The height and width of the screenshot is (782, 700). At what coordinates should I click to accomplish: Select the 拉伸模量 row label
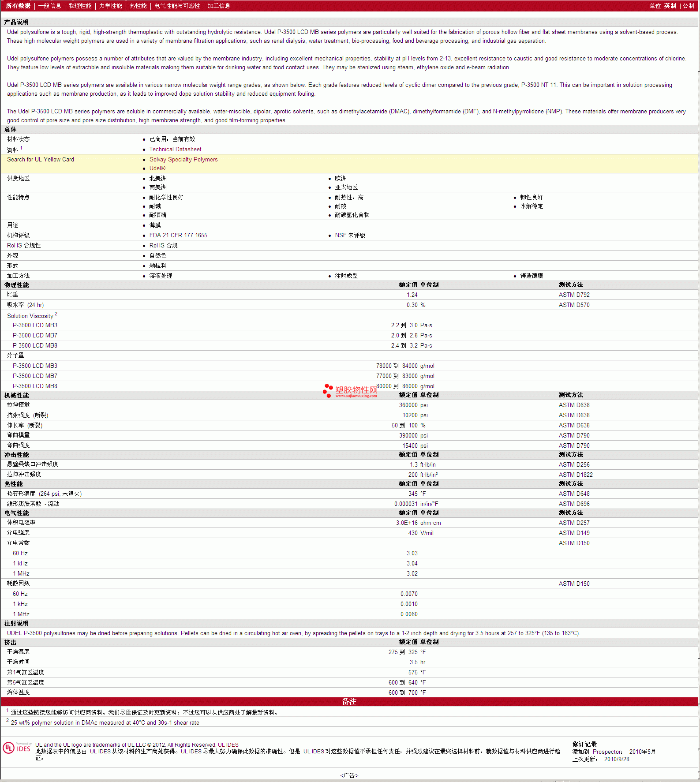[x=18, y=405]
